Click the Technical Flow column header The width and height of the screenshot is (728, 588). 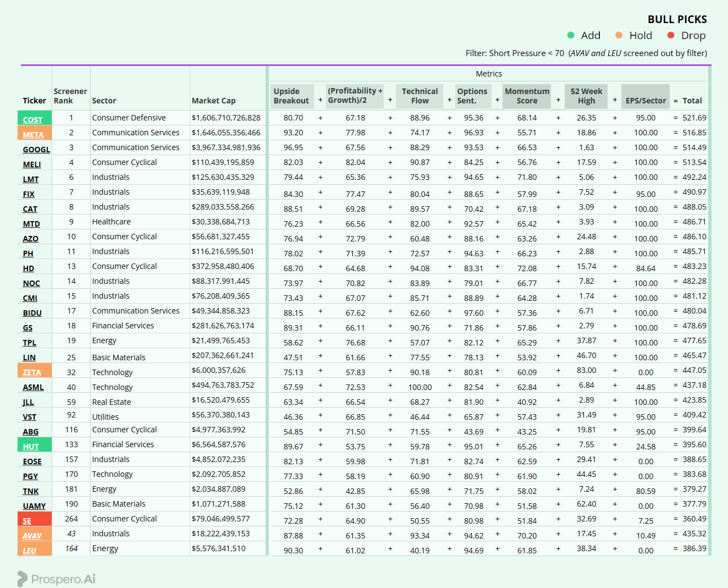click(x=420, y=96)
